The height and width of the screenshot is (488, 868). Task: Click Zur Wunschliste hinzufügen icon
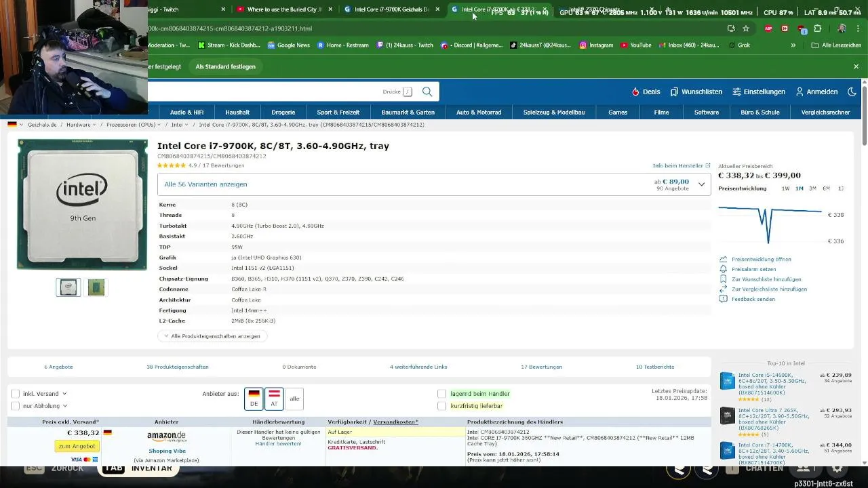coord(724,279)
